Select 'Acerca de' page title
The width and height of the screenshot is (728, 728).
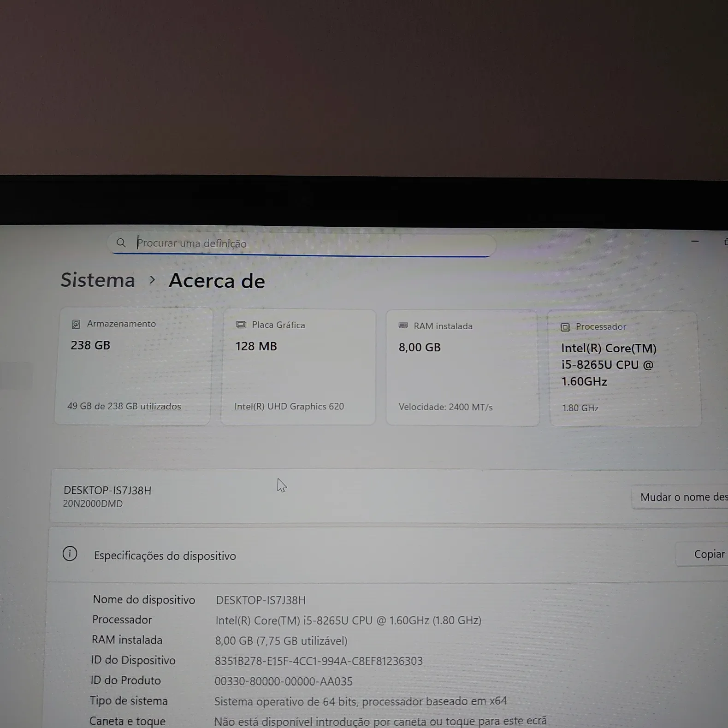(217, 281)
